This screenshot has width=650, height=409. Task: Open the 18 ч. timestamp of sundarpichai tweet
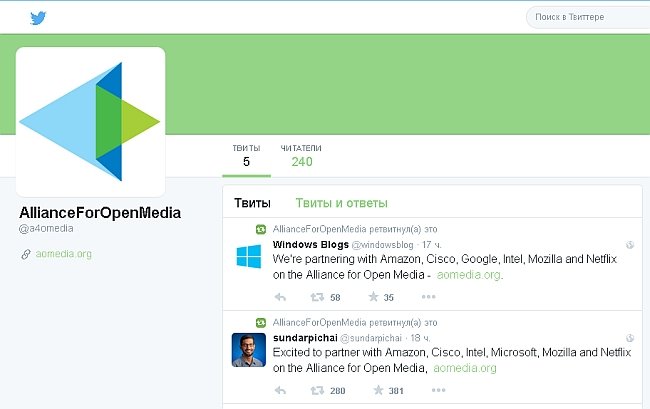pos(420,338)
